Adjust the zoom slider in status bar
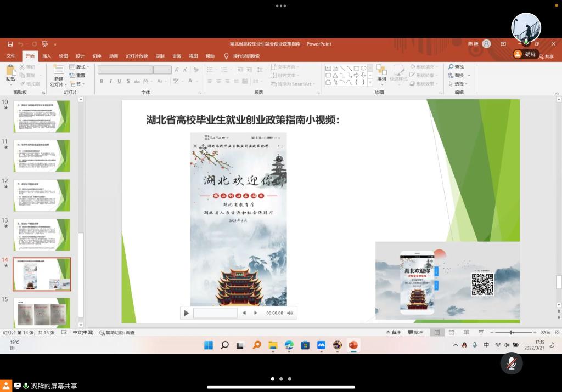Screen dimensions: 562x392 pyautogui.click(x=511, y=333)
